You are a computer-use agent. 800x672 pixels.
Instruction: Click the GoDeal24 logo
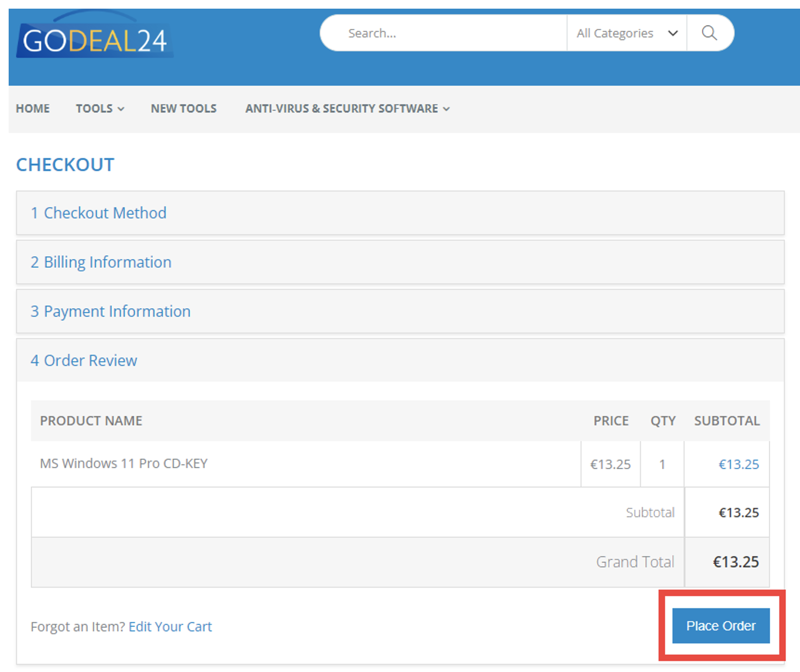(95, 39)
